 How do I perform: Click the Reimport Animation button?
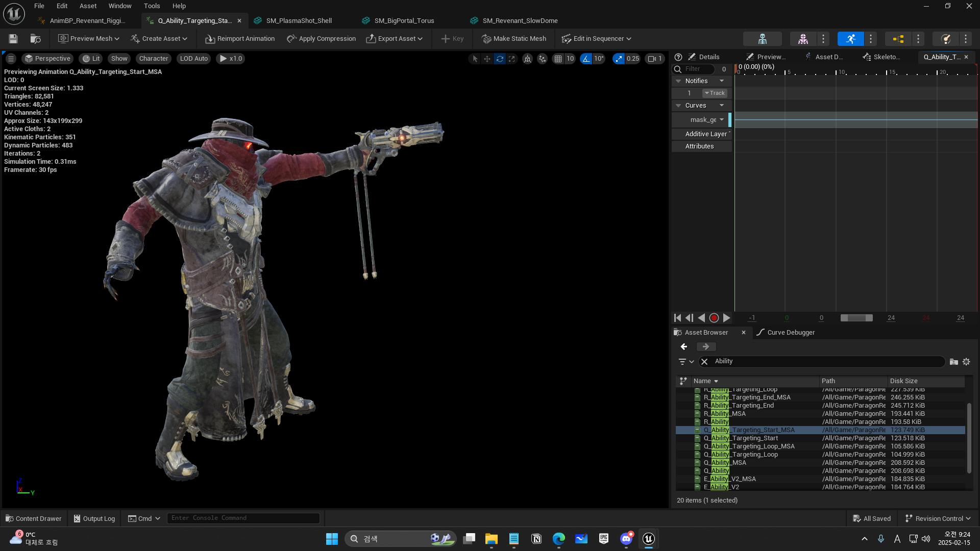[x=240, y=39]
